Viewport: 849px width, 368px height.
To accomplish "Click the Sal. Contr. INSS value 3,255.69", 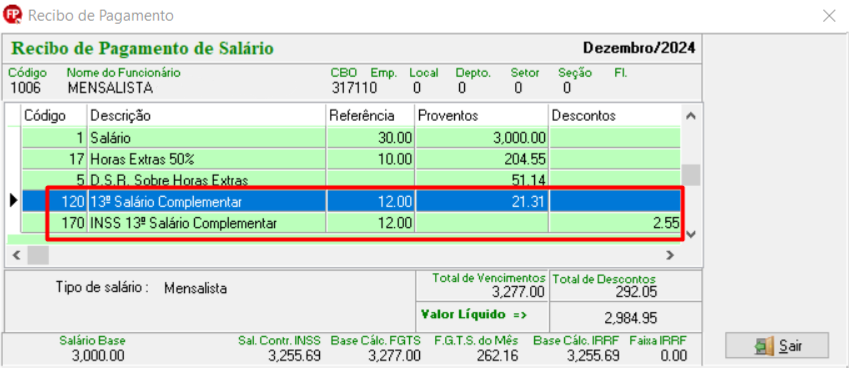I will [x=294, y=356].
